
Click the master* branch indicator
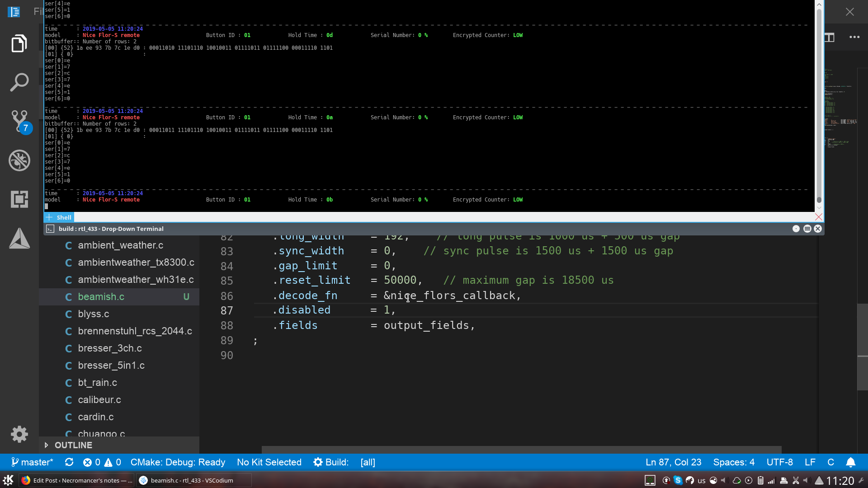pyautogui.click(x=32, y=462)
